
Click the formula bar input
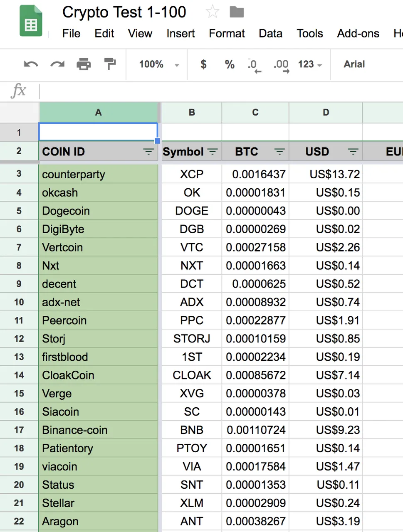click(220, 91)
